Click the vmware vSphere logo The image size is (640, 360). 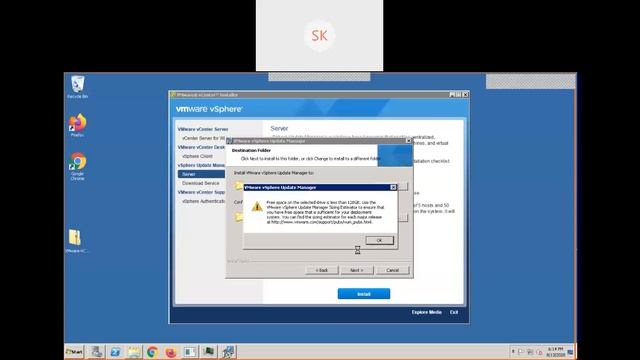coord(209,109)
